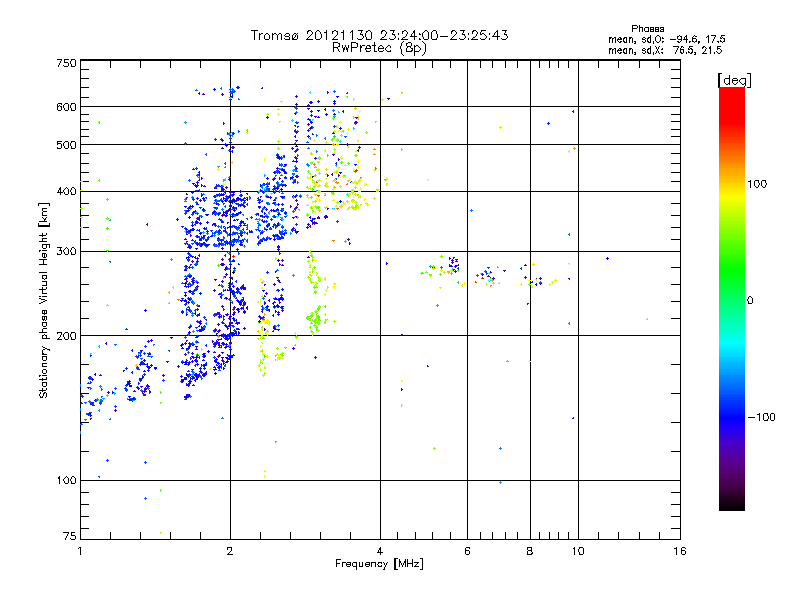Click the x-axis '1' tick label
This screenshot has width=800, height=600.
(80, 551)
